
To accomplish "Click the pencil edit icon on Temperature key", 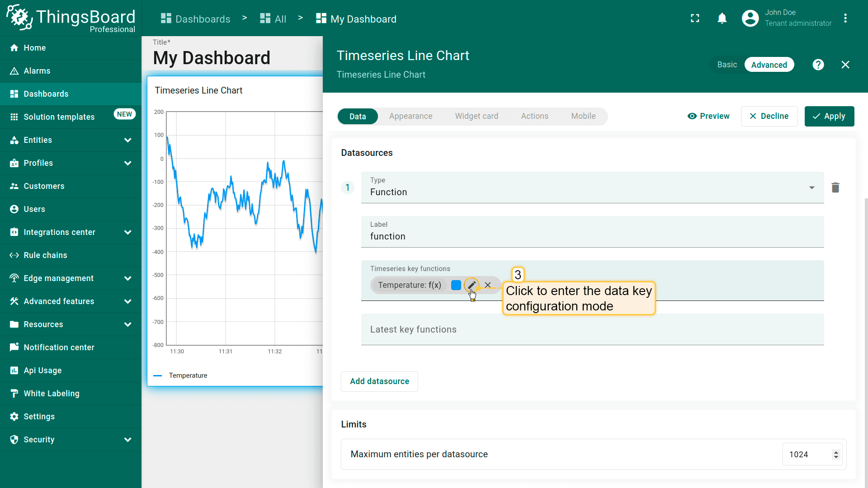I will tap(472, 285).
